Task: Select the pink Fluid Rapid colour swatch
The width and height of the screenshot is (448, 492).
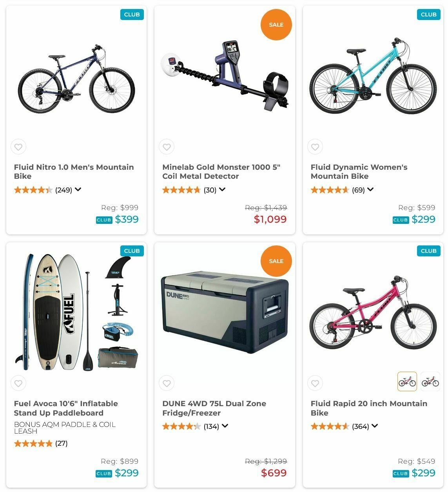Action: coord(407,381)
